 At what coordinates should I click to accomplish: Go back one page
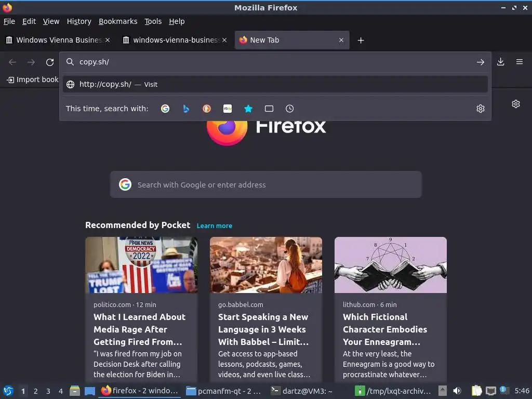point(12,62)
